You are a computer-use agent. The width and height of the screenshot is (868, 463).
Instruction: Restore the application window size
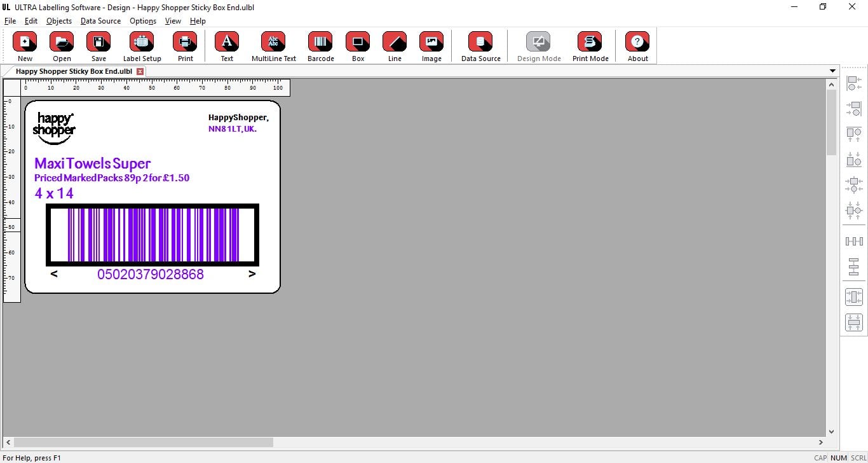pos(823,7)
